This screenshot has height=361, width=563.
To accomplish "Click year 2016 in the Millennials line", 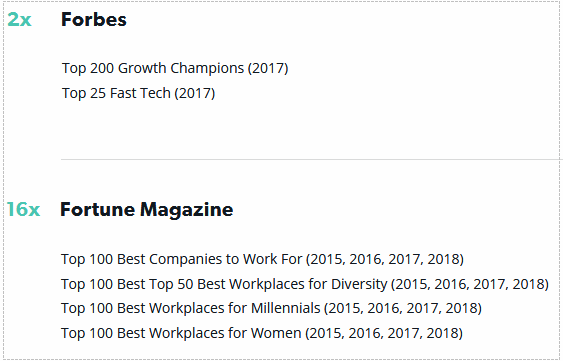I will (383, 308).
